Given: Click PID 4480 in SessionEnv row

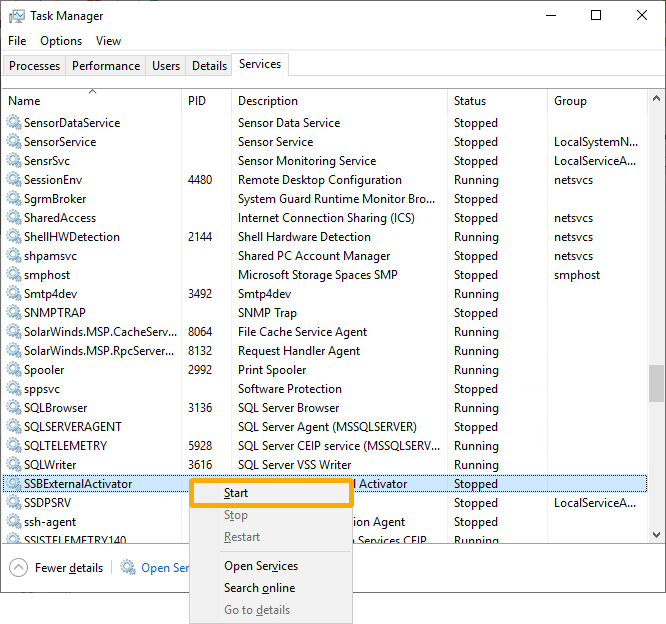Looking at the screenshot, I should [x=200, y=180].
